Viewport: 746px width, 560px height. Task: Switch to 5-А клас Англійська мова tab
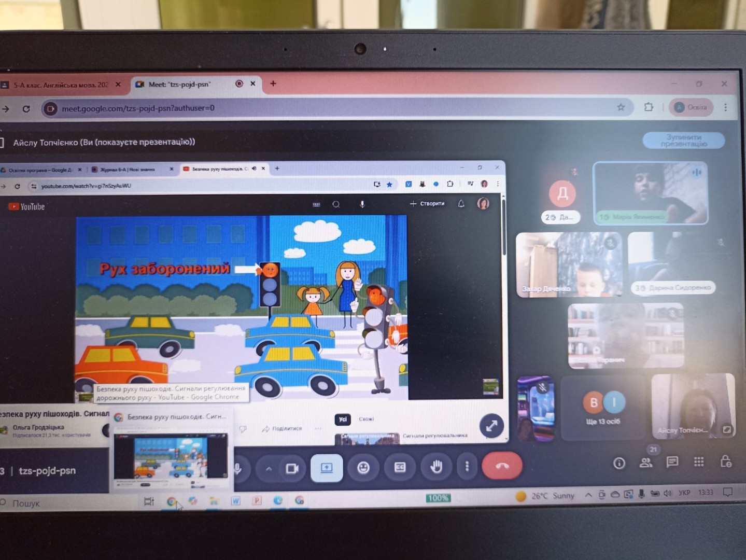point(61,85)
